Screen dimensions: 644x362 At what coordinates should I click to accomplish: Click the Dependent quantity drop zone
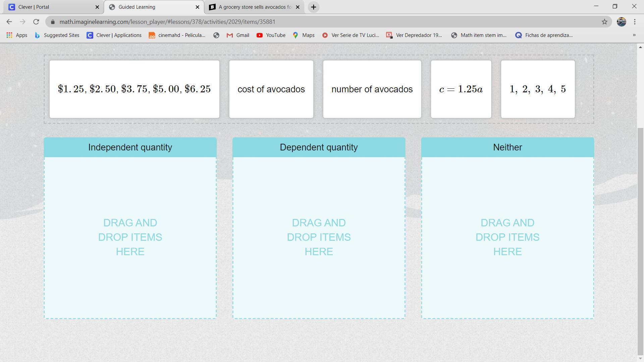point(319,238)
